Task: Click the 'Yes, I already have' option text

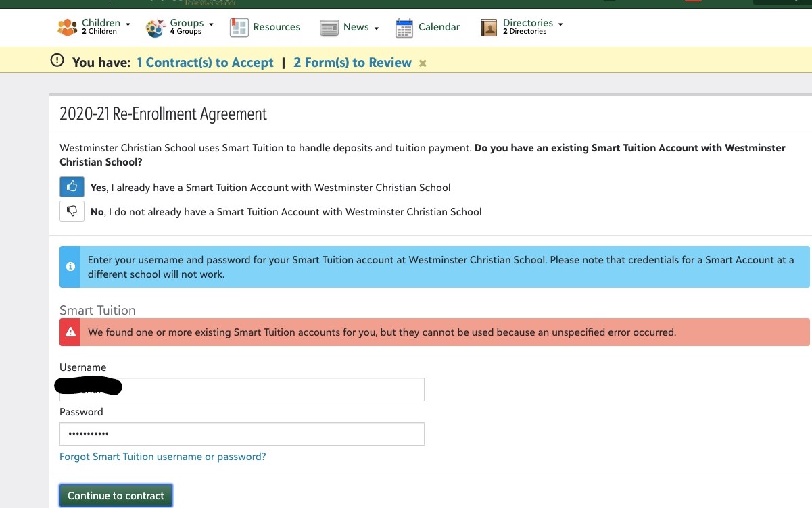Action: pos(270,188)
